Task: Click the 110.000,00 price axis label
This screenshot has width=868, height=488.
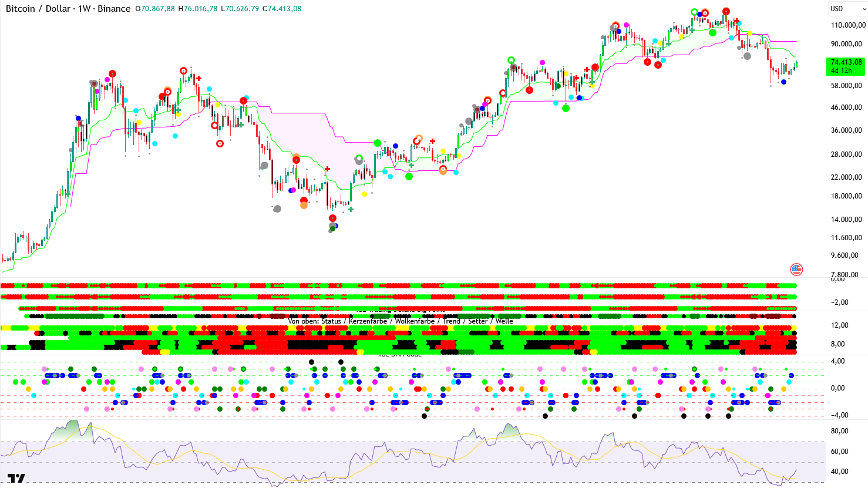Action: pyautogui.click(x=847, y=25)
